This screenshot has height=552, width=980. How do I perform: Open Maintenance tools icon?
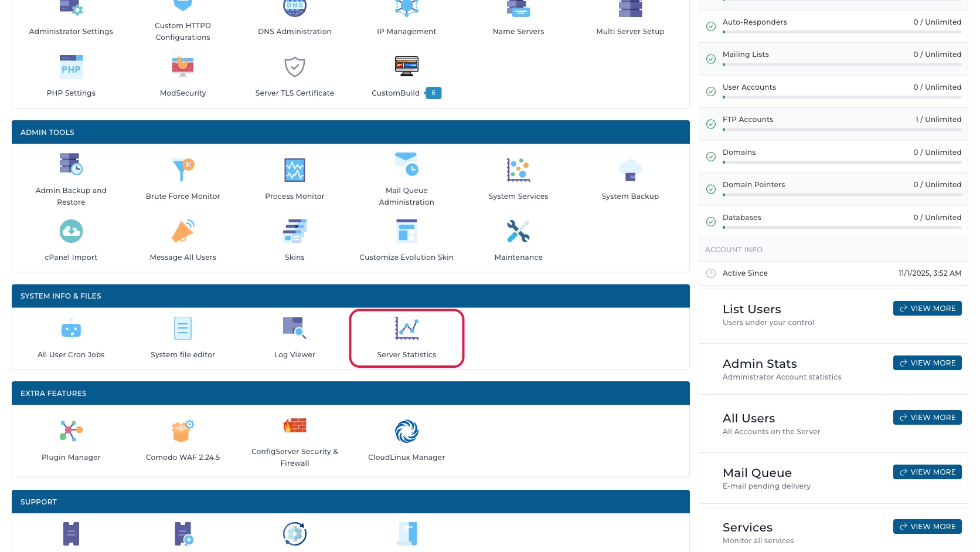tap(519, 231)
